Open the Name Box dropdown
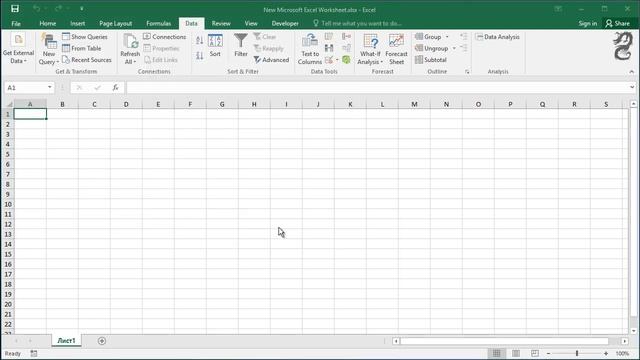 49,87
